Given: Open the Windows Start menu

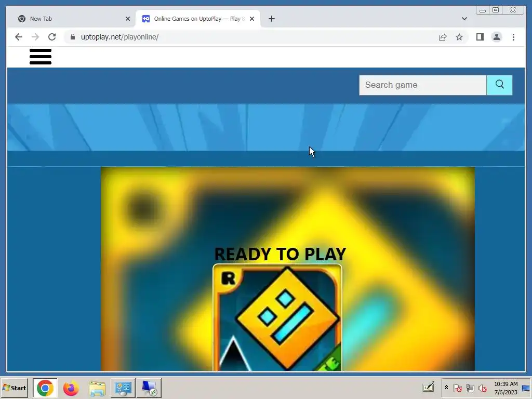Looking at the screenshot, I should click(14, 388).
